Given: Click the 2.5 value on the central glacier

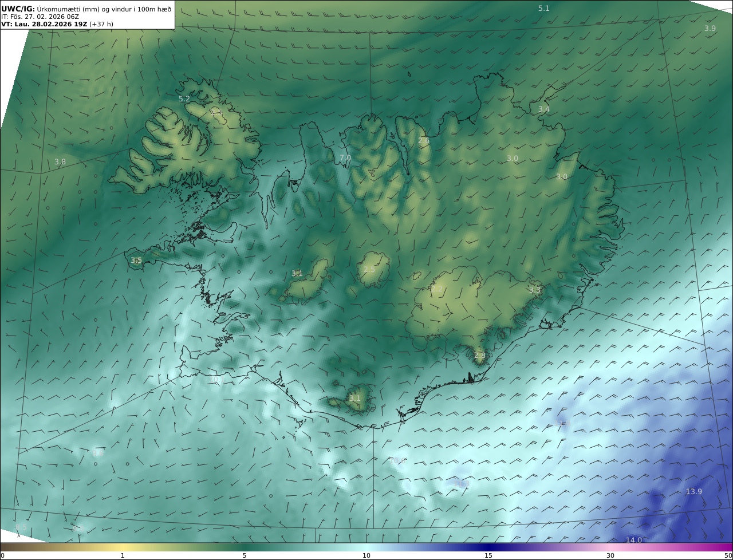Looking at the screenshot, I should (369, 270).
